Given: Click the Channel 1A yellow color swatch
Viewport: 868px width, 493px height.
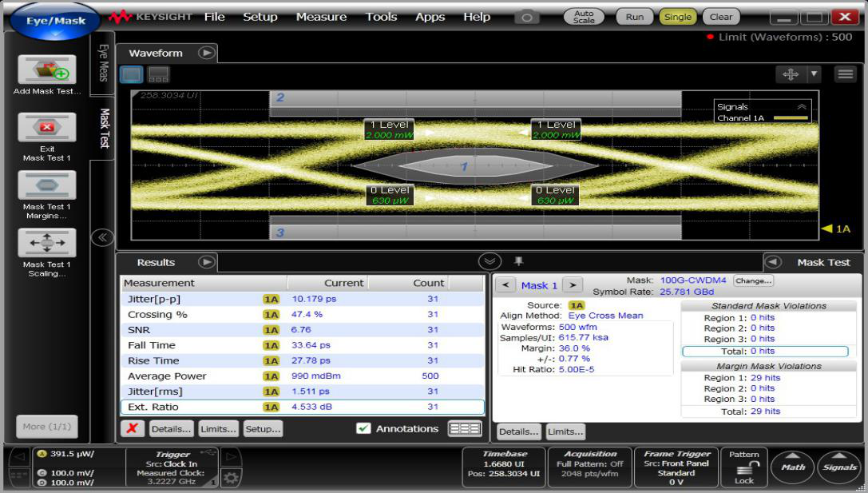Looking at the screenshot, I should [790, 118].
